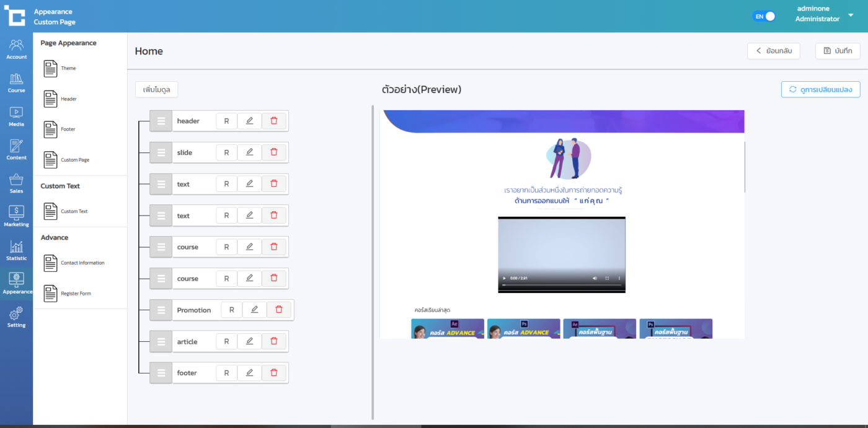Open the Course section icon

point(17,82)
